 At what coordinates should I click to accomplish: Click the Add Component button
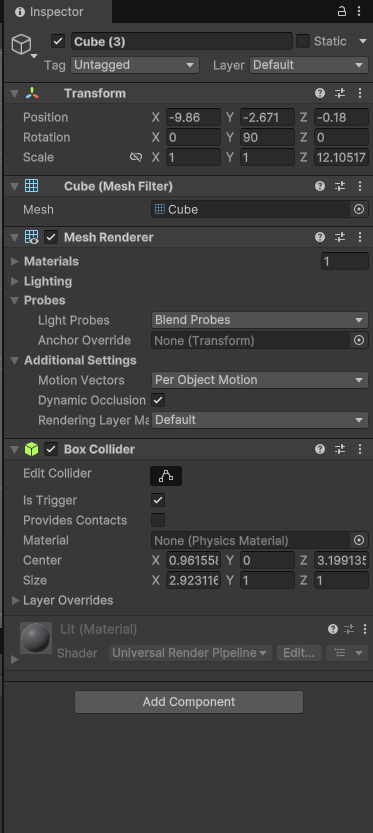pos(189,702)
